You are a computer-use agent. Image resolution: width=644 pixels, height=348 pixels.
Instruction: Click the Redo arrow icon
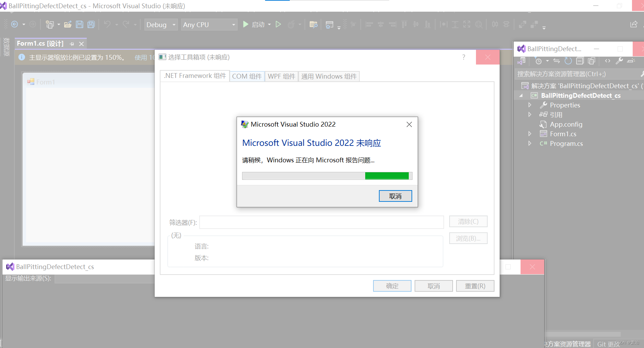point(126,24)
